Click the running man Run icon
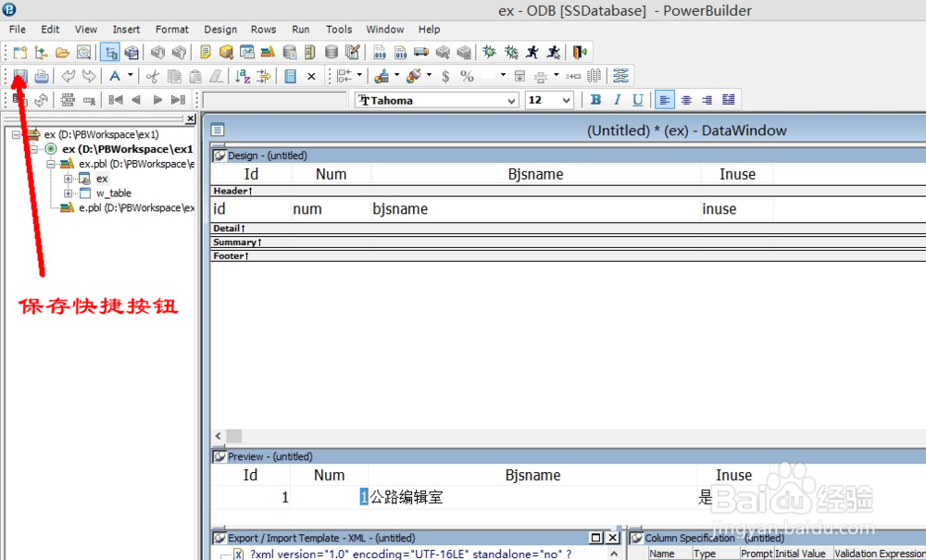Image resolution: width=926 pixels, height=560 pixels. (532, 53)
